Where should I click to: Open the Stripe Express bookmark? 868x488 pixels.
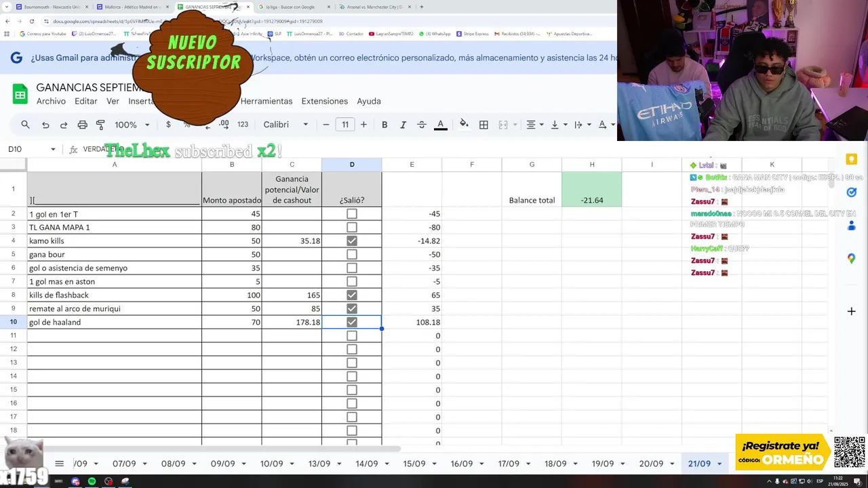pos(472,33)
